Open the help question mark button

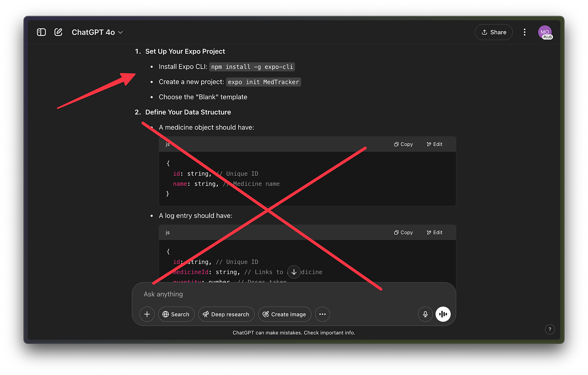550,329
